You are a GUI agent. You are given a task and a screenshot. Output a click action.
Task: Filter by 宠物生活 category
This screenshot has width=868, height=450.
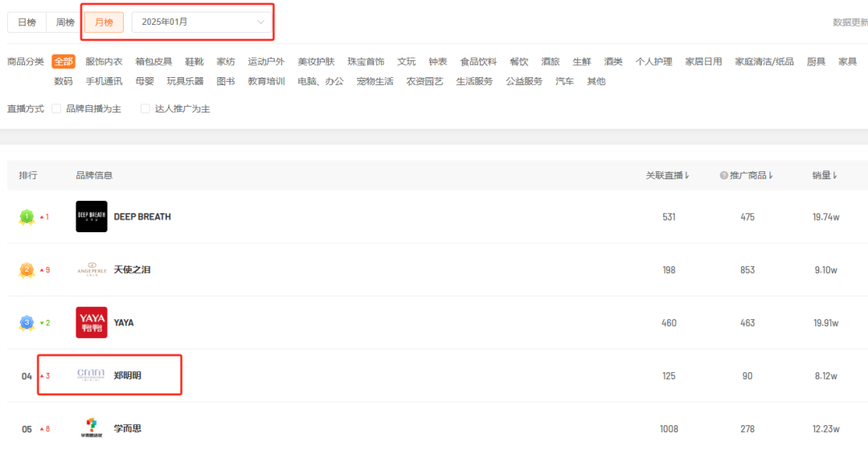coord(375,81)
